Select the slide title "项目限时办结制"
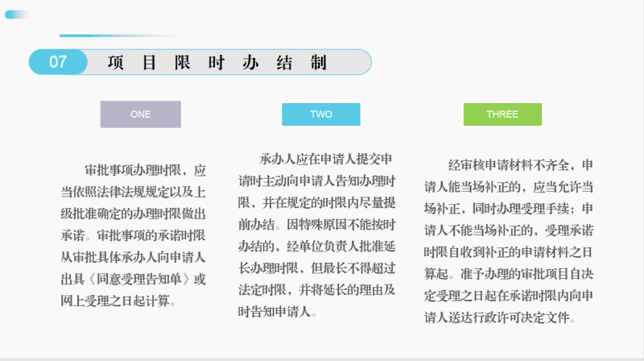The image size is (644, 361). [x=217, y=62]
